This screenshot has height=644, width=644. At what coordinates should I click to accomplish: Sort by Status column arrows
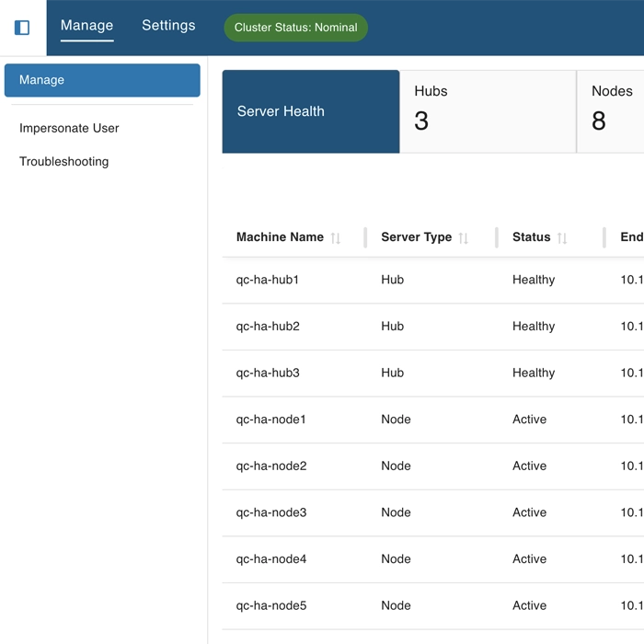click(x=562, y=237)
